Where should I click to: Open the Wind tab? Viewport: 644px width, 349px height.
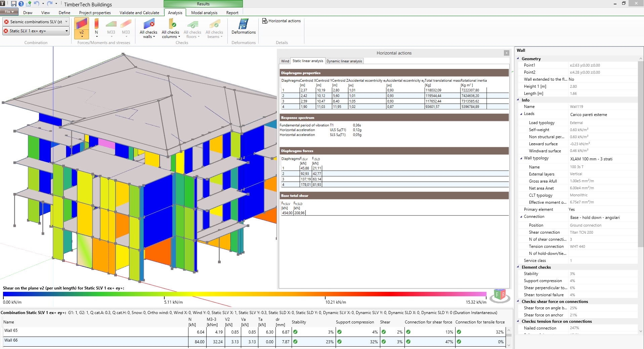(x=285, y=61)
